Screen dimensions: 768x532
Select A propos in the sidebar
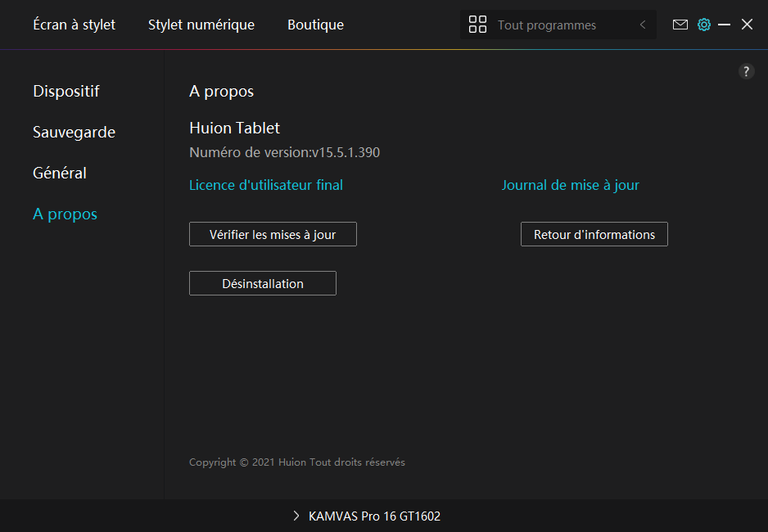click(x=65, y=214)
